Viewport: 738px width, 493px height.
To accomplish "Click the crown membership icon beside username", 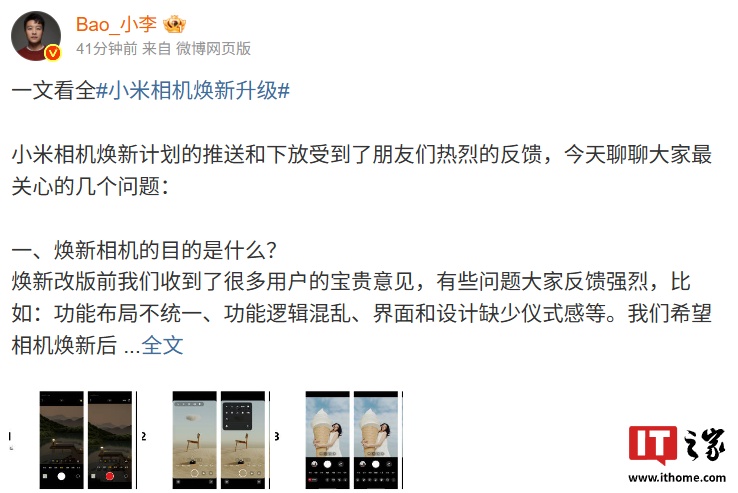I will coord(174,24).
